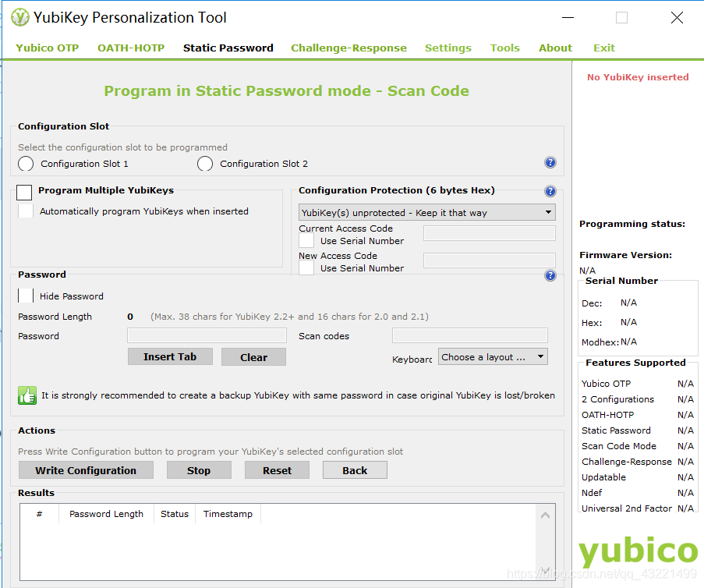Click the green thumbs-up recommendation icon
The height and width of the screenshot is (588, 704).
(x=27, y=395)
